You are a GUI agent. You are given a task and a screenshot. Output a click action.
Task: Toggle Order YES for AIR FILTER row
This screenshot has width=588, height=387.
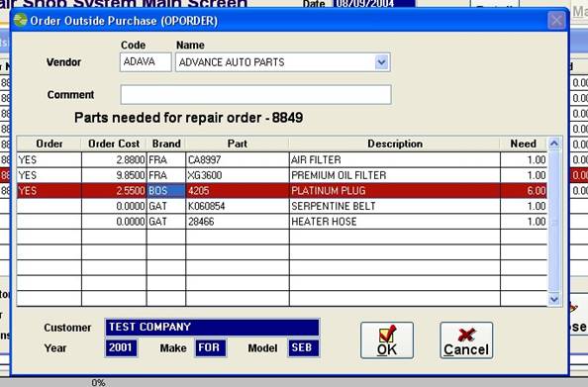(x=49, y=160)
